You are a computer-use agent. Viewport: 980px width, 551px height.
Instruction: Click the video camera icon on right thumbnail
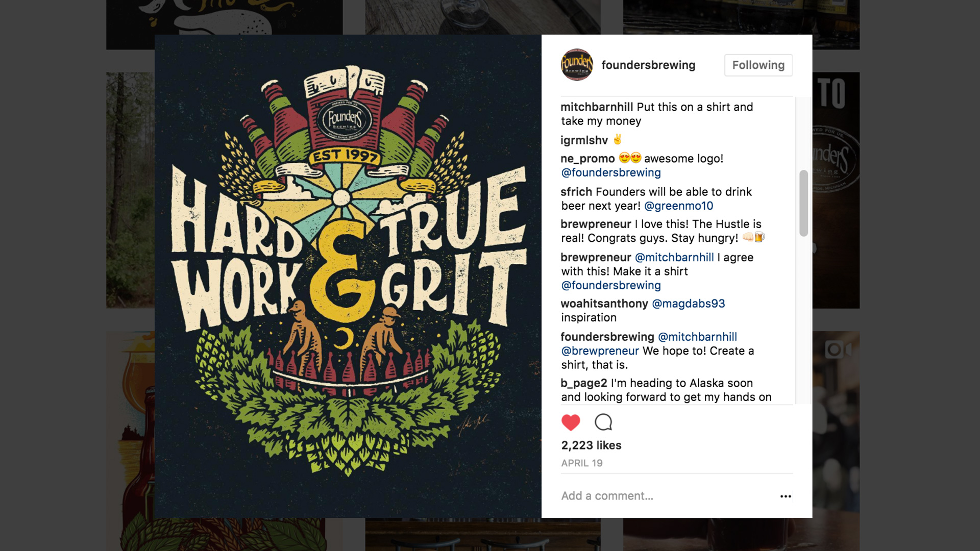tap(838, 349)
